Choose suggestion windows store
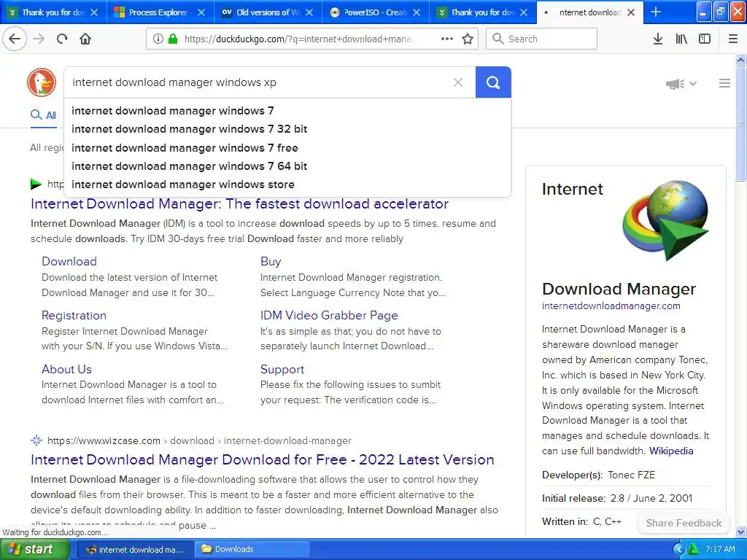Image resolution: width=747 pixels, height=560 pixels. pos(287,184)
